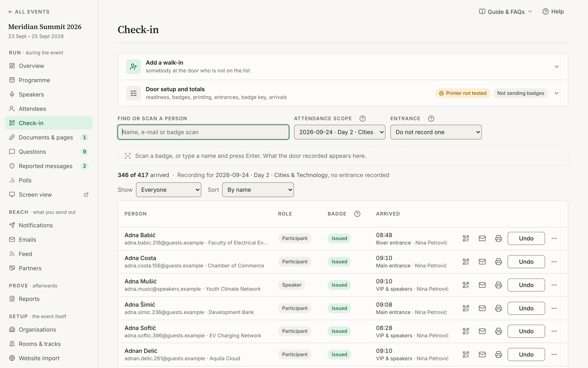Open Documents & pages in sidebar
Viewport: 588px width, 368px height.
point(49,137)
